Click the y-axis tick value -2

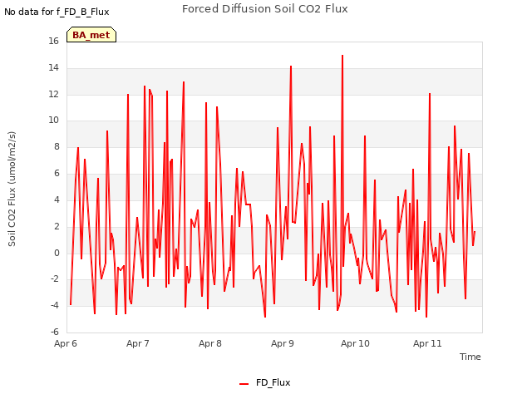(55, 279)
